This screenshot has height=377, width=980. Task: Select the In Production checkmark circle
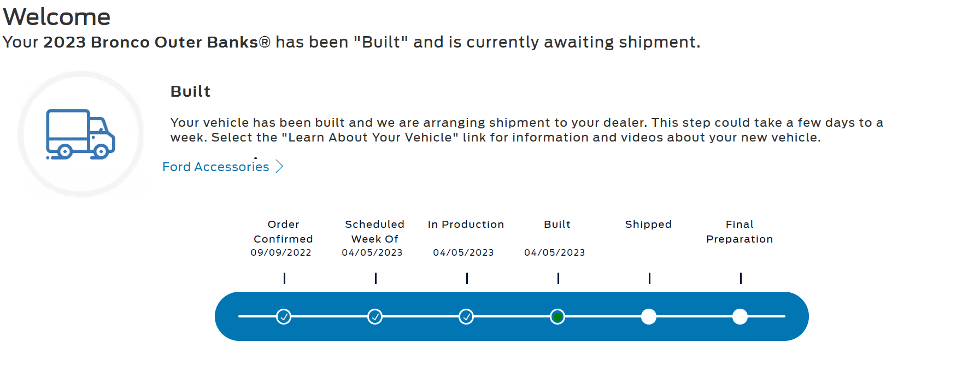click(x=466, y=316)
